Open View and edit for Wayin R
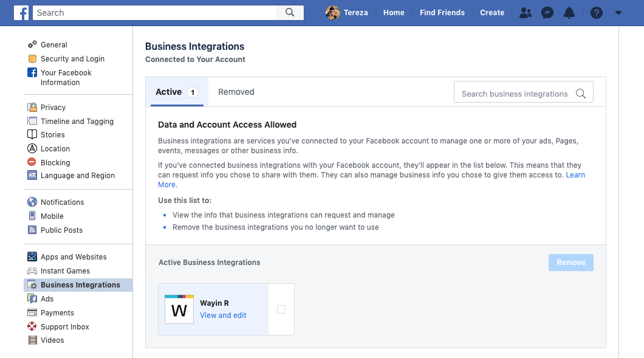644x358 pixels. pyautogui.click(x=223, y=315)
